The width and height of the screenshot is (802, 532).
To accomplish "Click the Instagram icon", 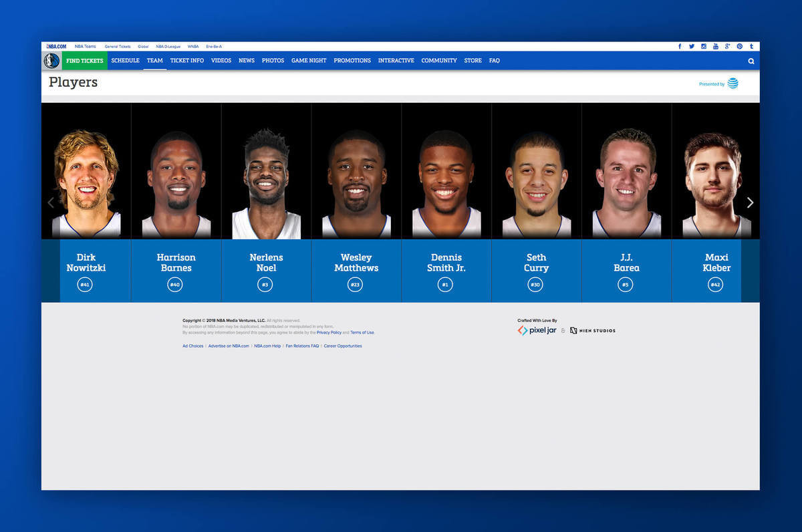I will tap(704, 47).
